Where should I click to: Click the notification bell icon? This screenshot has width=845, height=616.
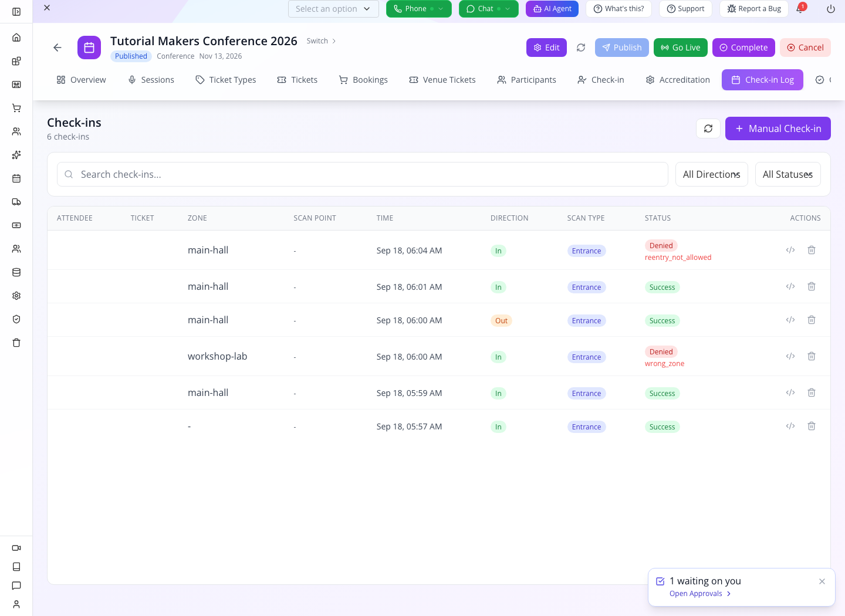pyautogui.click(x=800, y=9)
